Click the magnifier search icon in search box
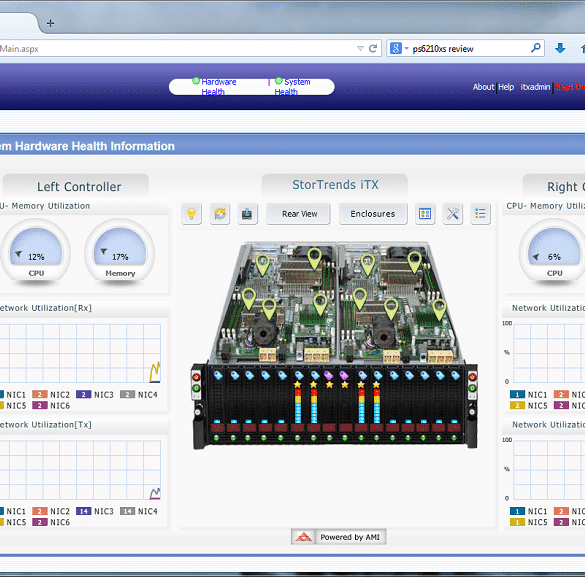Screen dimensions: 585x577 pos(536,48)
